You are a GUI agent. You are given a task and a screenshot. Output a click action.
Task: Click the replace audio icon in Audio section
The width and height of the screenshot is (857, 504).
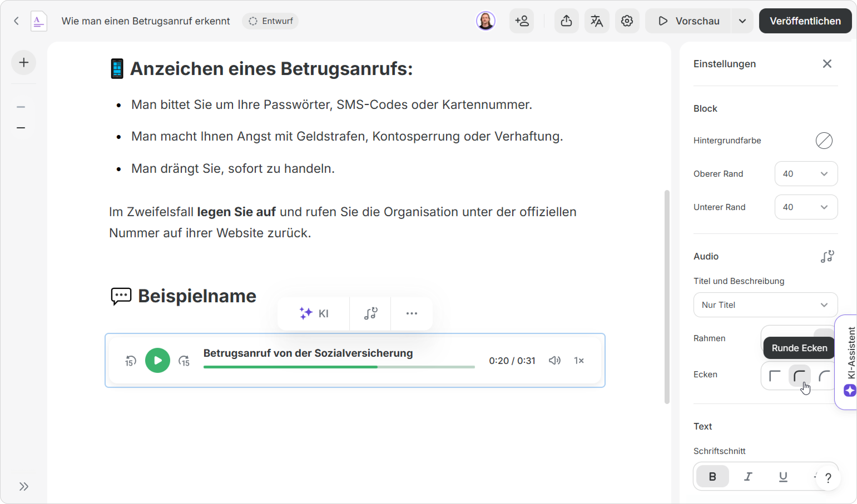coord(827,257)
